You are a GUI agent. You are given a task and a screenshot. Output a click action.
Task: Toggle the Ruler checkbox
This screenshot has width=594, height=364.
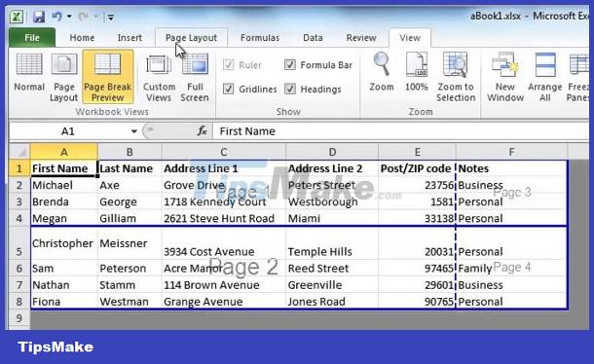click(x=228, y=65)
